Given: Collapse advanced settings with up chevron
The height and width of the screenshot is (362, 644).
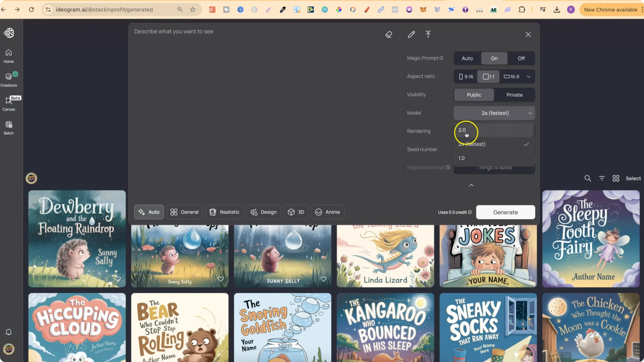Looking at the screenshot, I should [471, 185].
